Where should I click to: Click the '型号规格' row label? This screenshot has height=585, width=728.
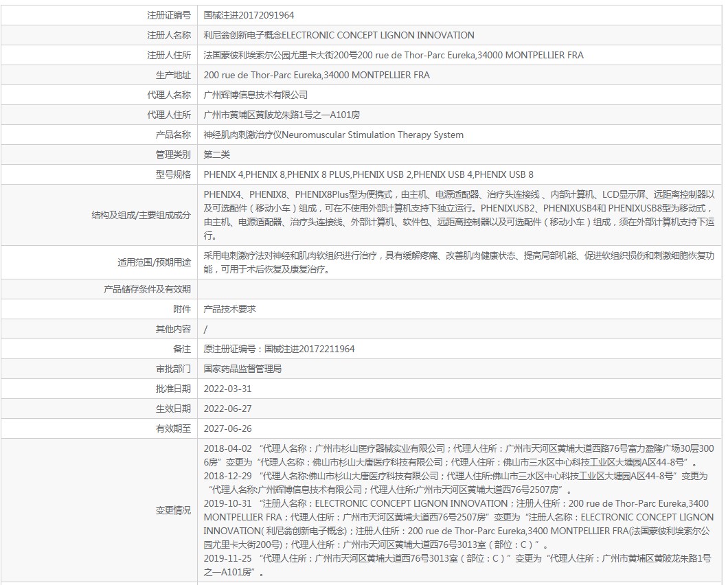pyautogui.click(x=173, y=174)
